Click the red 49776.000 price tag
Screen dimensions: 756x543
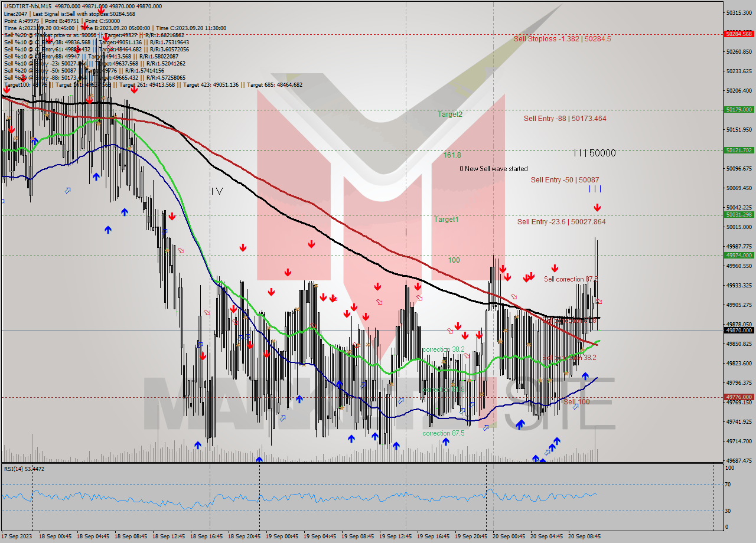[739, 397]
